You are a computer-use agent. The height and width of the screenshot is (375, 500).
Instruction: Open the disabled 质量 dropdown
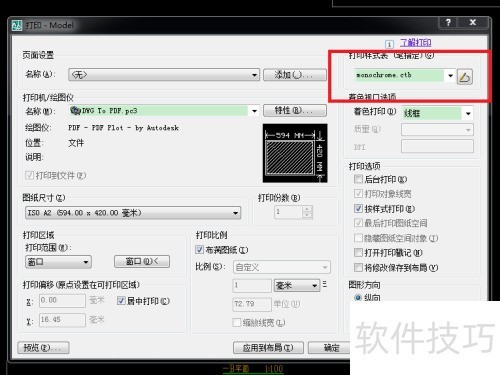click(437, 130)
